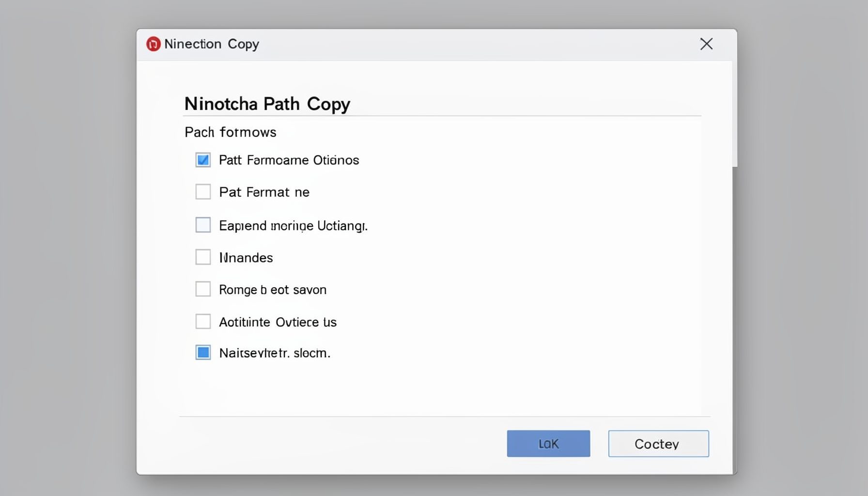
Task: Tick the Eapıend ınoriıge Uctiangı checkbox
Action: click(203, 225)
